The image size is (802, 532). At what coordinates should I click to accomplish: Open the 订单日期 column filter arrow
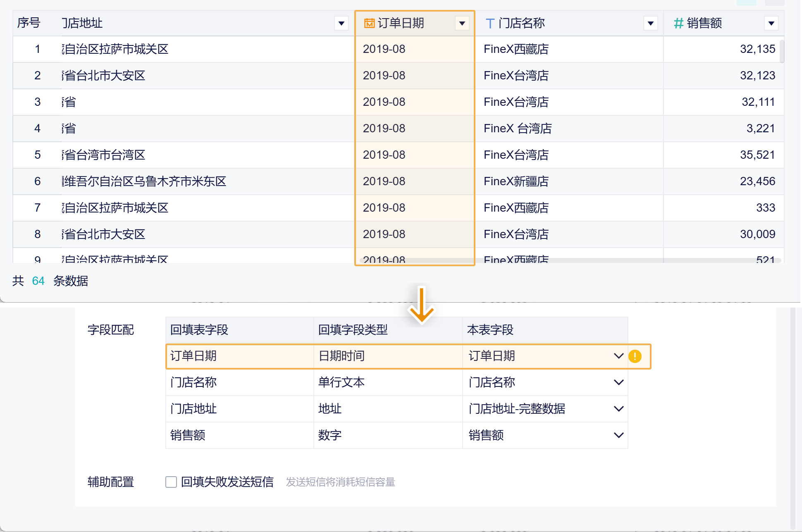coord(462,23)
